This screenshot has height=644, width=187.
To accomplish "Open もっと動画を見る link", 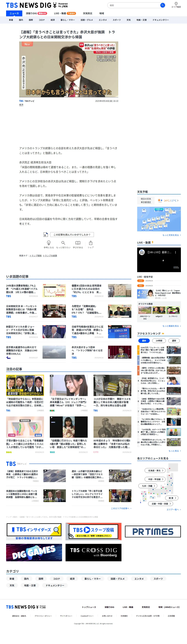I will click(x=172, y=326).
